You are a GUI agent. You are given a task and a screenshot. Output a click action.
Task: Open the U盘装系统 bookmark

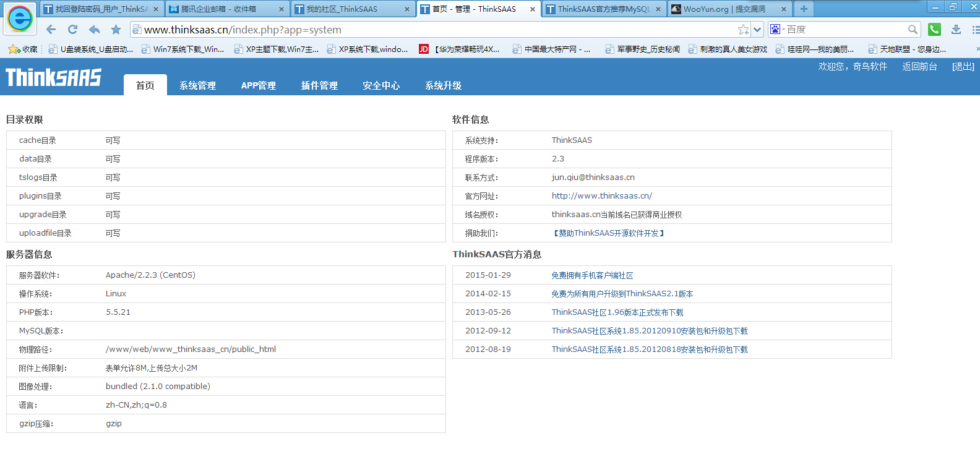(x=91, y=49)
